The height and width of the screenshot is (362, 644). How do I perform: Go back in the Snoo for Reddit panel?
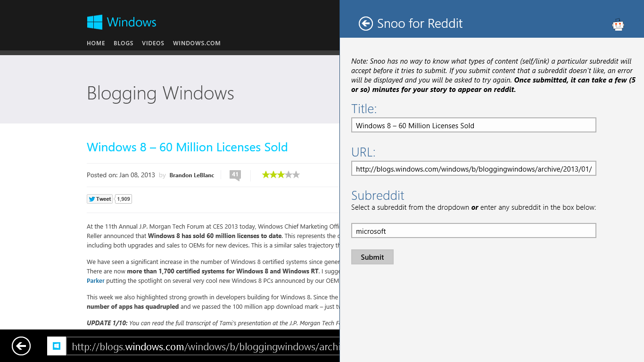click(366, 24)
